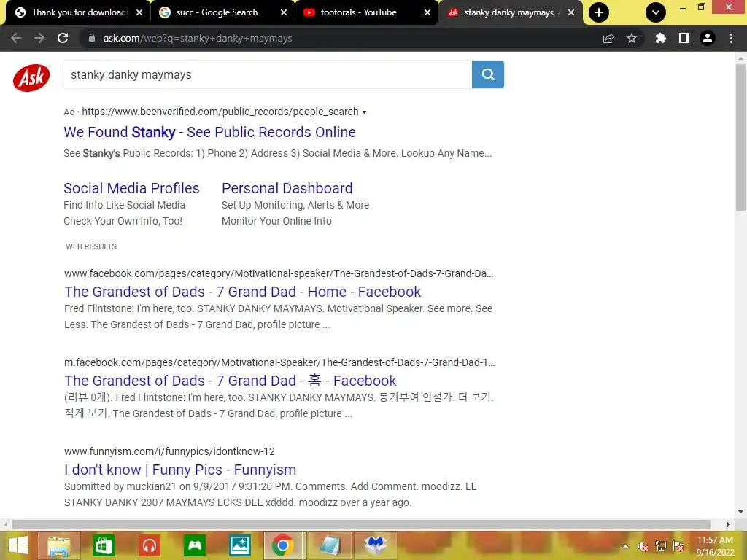The image size is (747, 560).
Task: Open the tab search dropdown arrow
Action: 656,12
